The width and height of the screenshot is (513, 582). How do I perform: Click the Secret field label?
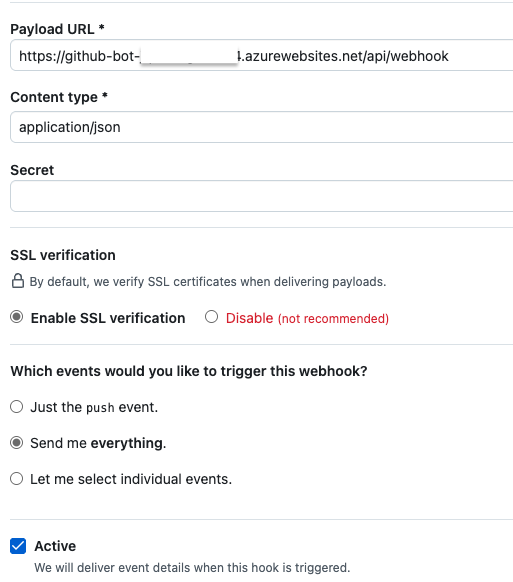pyautogui.click(x=32, y=170)
